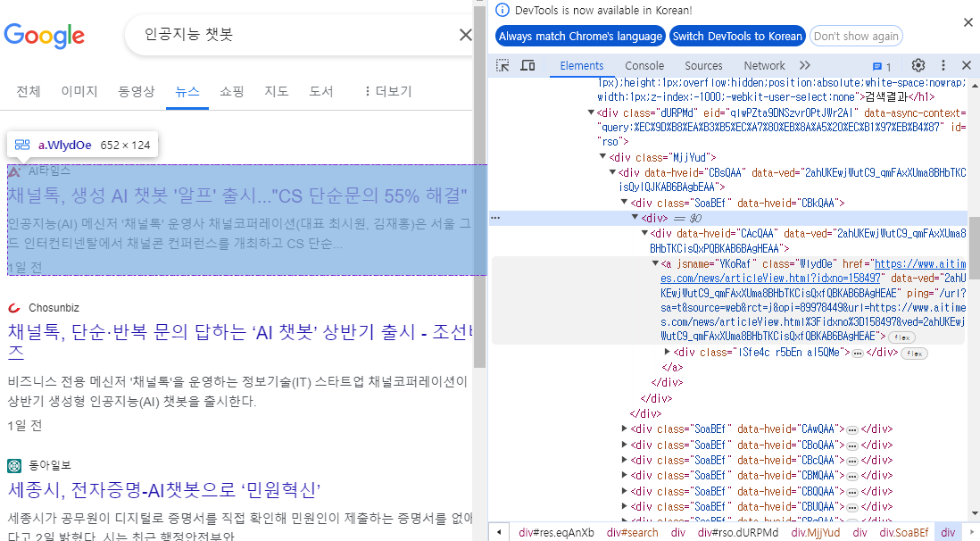980x541 pixels.
Task: Collapse the div data-hveid CBsQAA node
Action: pyautogui.click(x=612, y=172)
